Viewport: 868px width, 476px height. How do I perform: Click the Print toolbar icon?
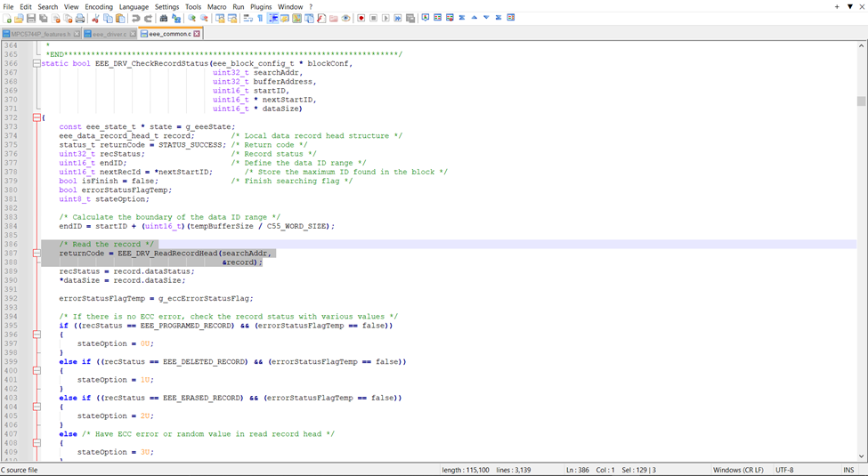click(80, 19)
